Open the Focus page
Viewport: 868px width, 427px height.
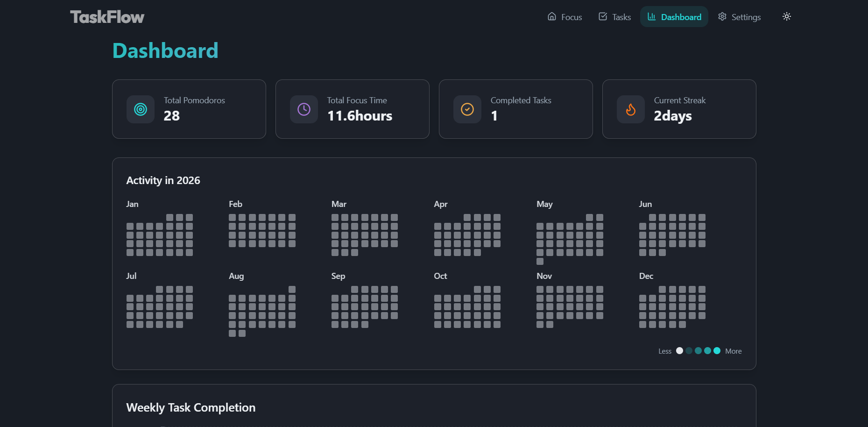click(565, 17)
